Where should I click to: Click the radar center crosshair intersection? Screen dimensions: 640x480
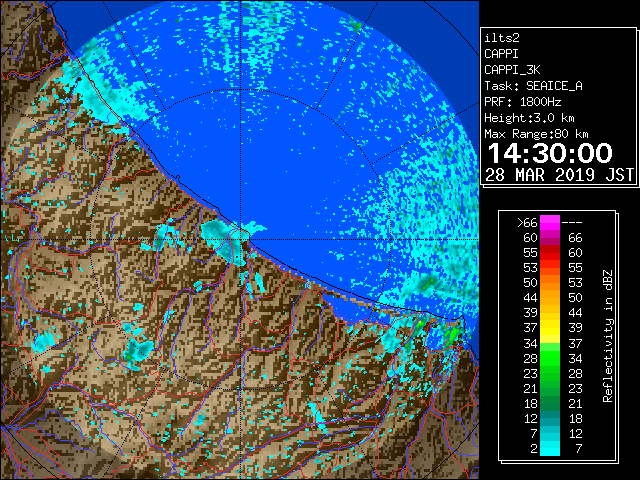click(241, 240)
